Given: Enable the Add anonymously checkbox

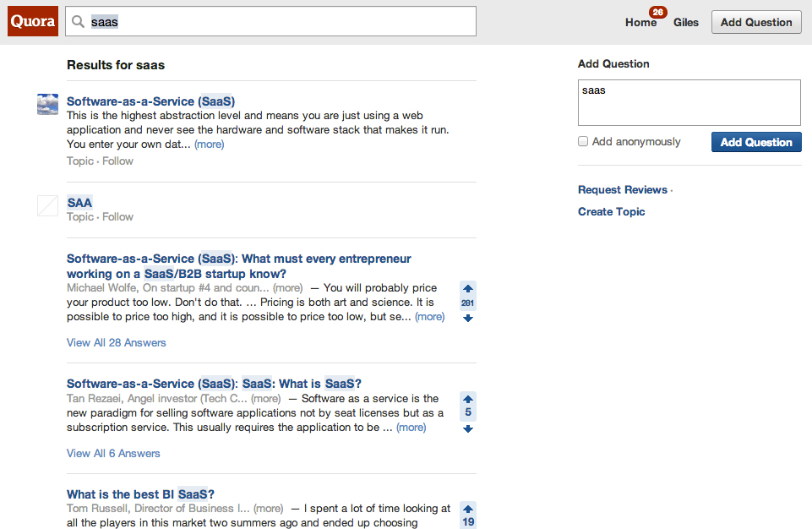Looking at the screenshot, I should (583, 141).
